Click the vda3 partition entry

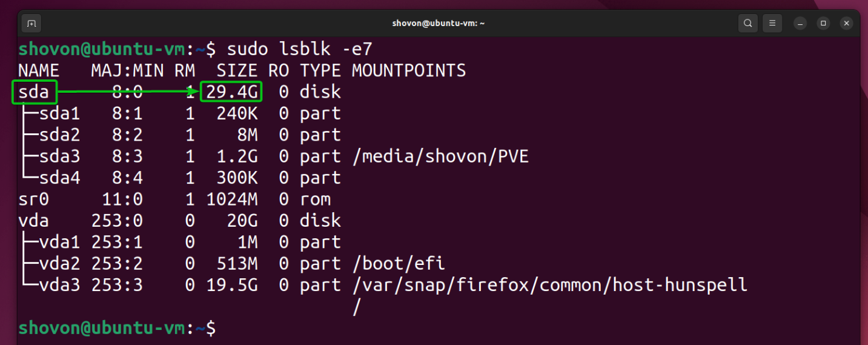pyautogui.click(x=59, y=285)
